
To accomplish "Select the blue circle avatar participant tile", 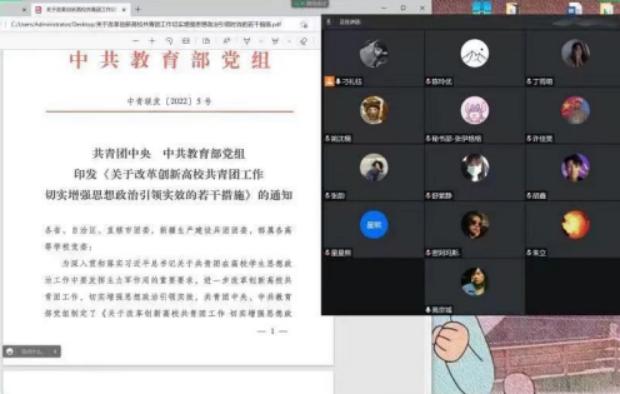I will (x=374, y=230).
